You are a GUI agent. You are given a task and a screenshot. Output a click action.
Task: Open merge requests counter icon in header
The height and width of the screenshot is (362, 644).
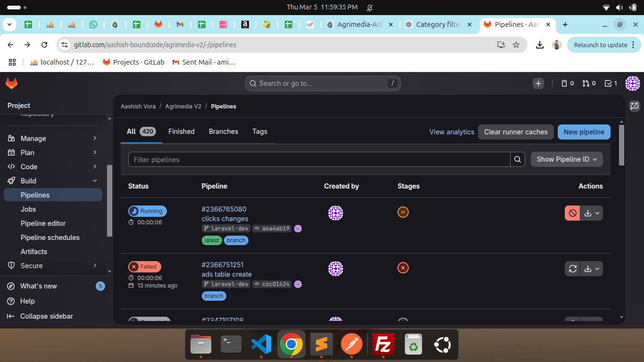tap(589, 83)
